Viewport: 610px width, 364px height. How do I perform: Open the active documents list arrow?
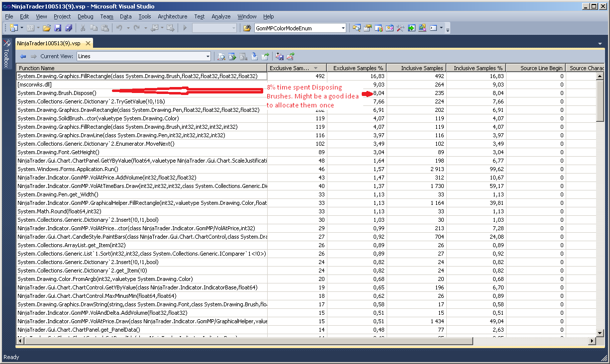click(x=600, y=43)
